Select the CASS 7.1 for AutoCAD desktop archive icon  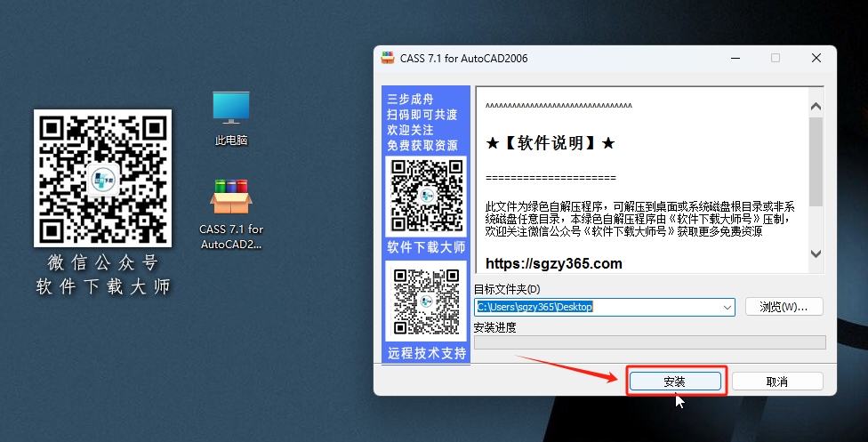pyautogui.click(x=231, y=213)
